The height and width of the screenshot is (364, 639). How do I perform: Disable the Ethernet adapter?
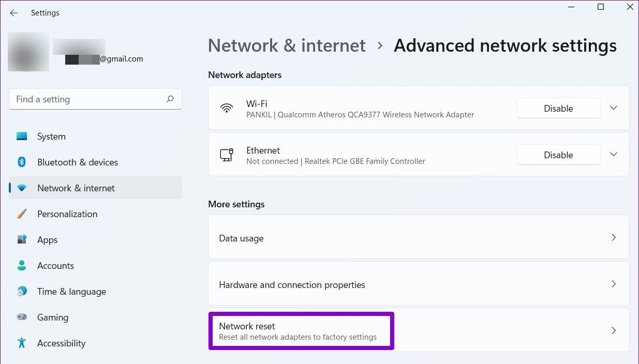(558, 155)
